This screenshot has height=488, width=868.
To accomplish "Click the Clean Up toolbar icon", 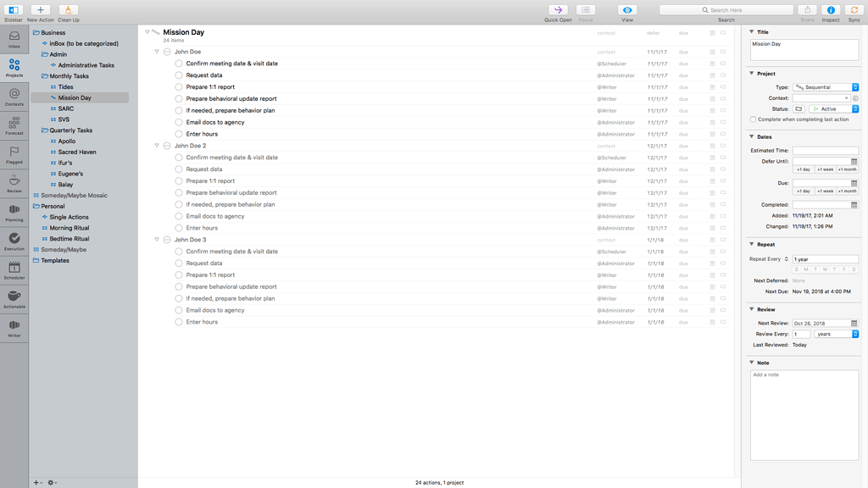I will pos(69,10).
